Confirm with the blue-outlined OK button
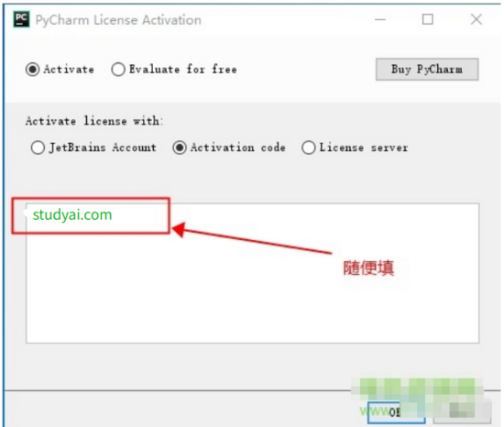The width and height of the screenshot is (504, 427). click(396, 412)
